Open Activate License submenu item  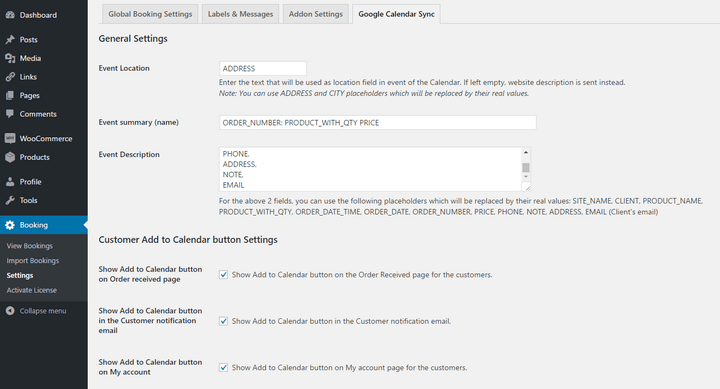32,290
